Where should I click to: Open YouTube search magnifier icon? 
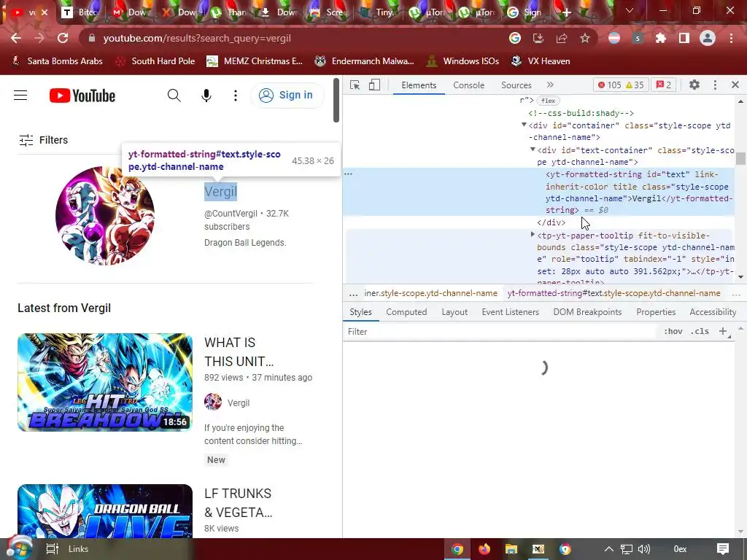174,96
